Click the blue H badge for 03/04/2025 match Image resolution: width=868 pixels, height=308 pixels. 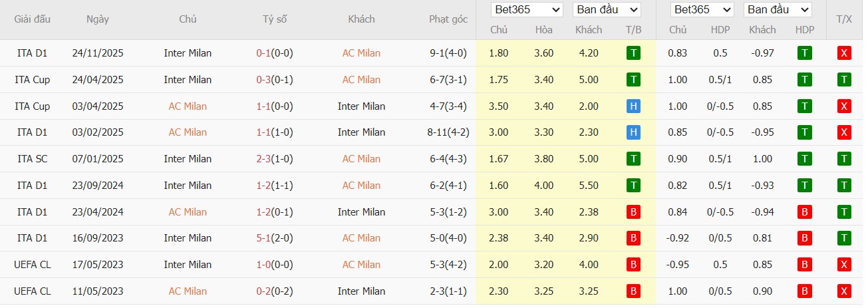[633, 106]
